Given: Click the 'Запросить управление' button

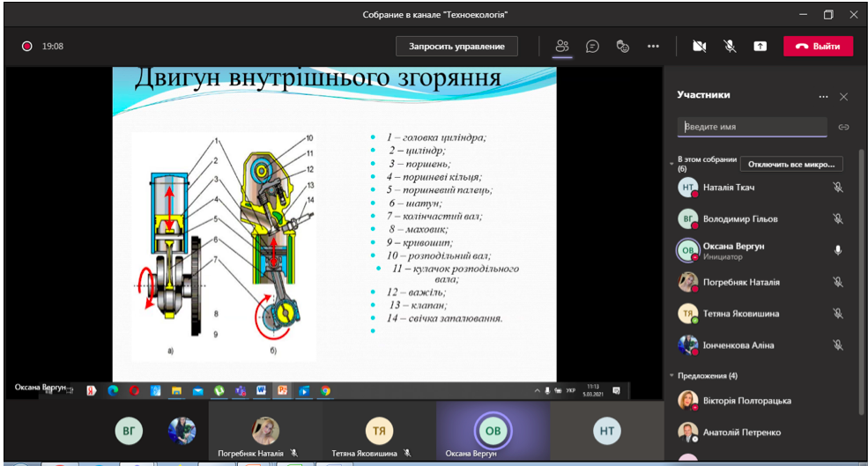Looking at the screenshot, I should pyautogui.click(x=456, y=47).
